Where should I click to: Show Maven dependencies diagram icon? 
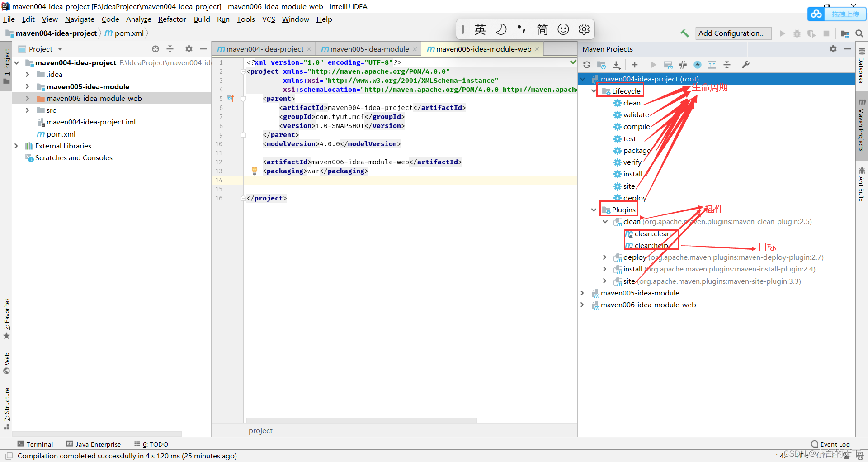coord(712,65)
